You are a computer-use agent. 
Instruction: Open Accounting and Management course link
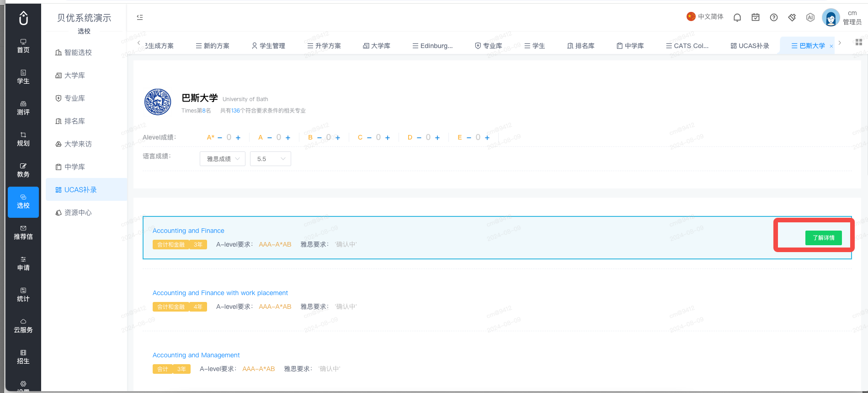point(196,355)
